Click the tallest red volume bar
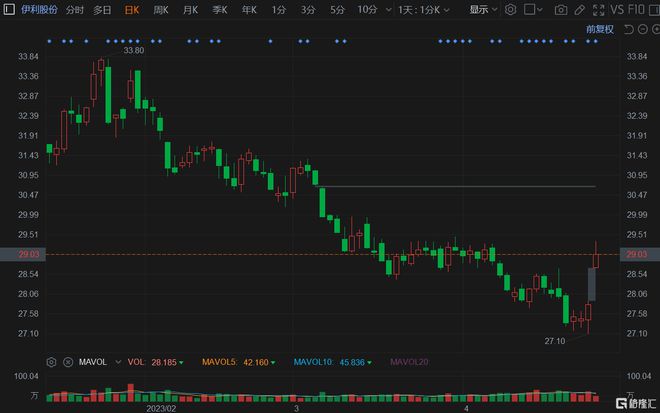The image size is (660, 413). (130, 392)
